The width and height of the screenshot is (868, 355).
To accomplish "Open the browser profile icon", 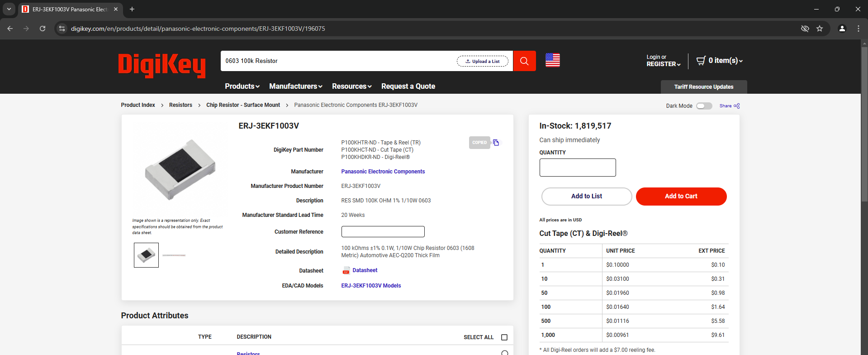I will (x=842, y=29).
